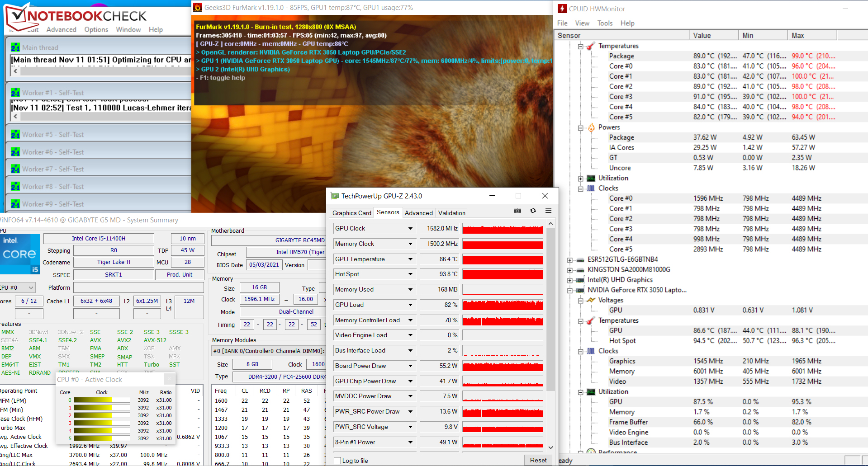Viewport: 868px width, 466px height.
Task: Click the FurMark title bar icon
Action: click(198, 7)
